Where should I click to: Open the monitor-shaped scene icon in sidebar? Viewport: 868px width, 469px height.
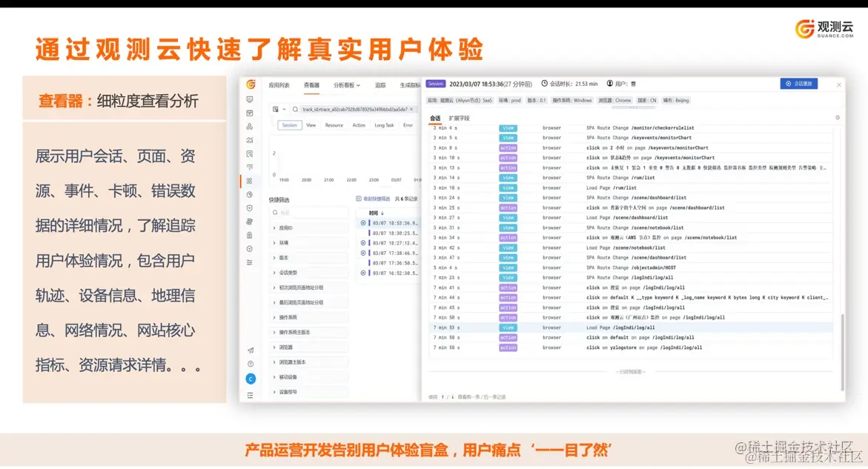pos(250,99)
